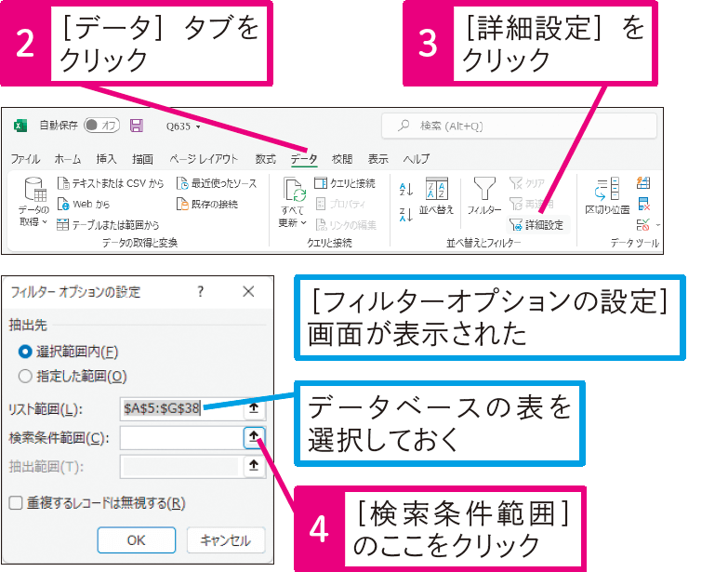Switch to the ホーム tab
The image size is (728, 572).
pos(68,159)
